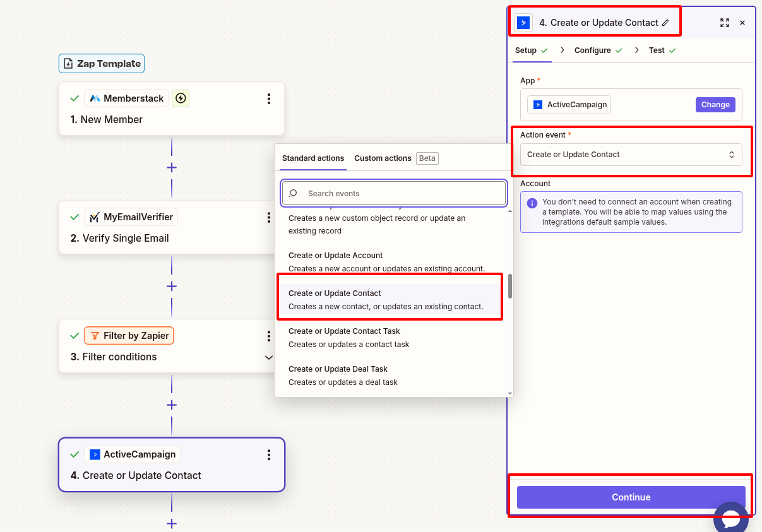Expand panel to fullscreen view
Image resolution: width=762 pixels, height=532 pixels.
(725, 23)
